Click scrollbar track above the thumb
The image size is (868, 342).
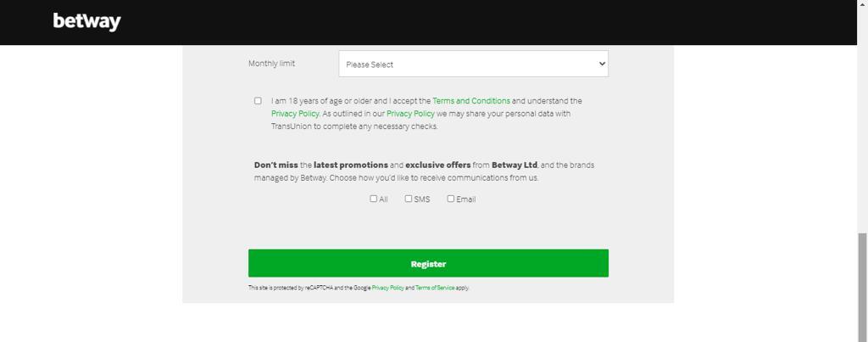862,138
